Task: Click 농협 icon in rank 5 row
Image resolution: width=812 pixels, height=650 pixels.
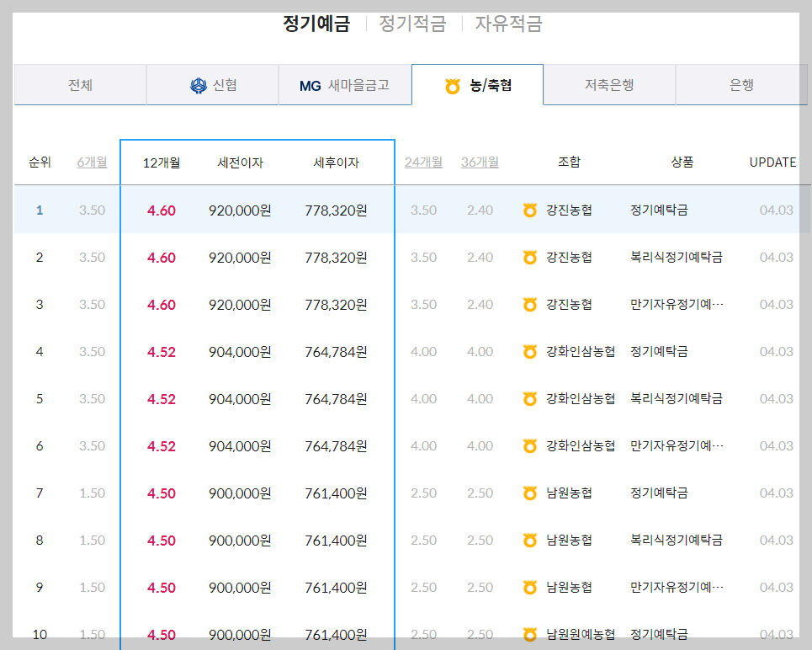Action: tap(530, 398)
